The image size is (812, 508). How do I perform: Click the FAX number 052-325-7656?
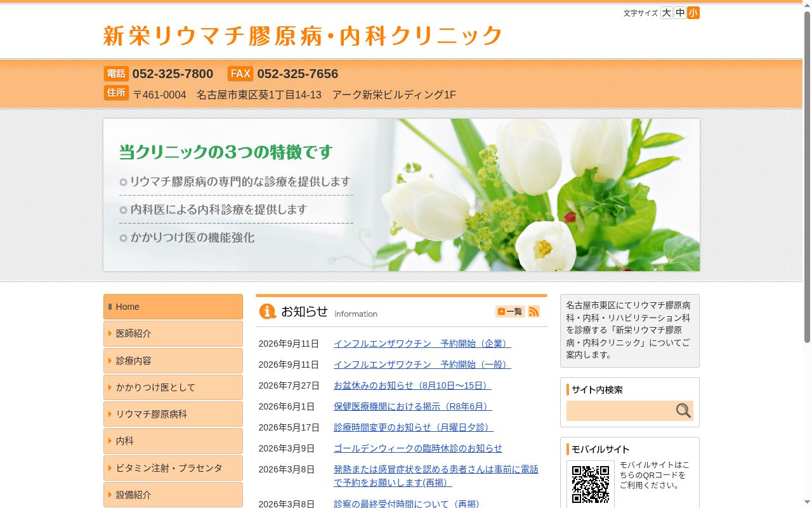(298, 74)
